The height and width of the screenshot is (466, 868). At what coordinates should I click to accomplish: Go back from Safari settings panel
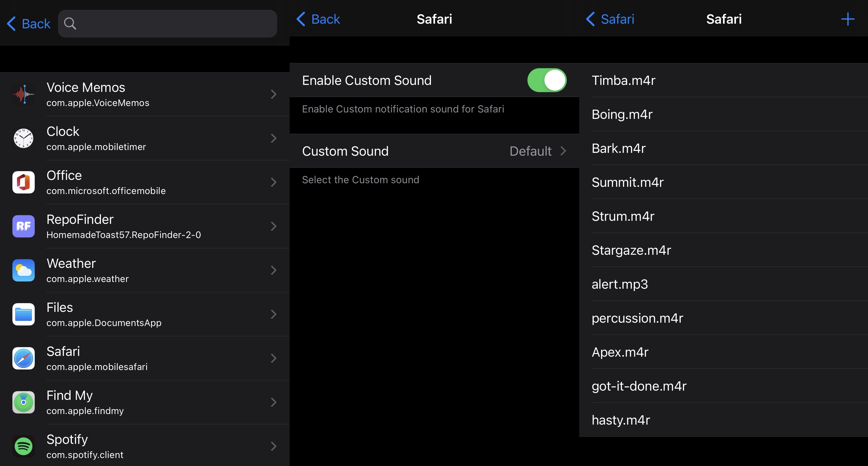tap(318, 19)
